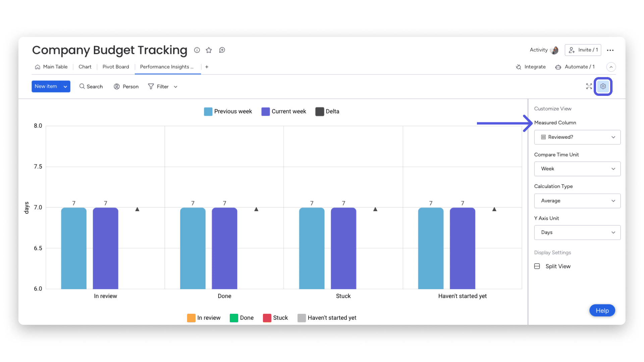
Task: Toggle Current week legend swatch
Action: [x=265, y=112]
